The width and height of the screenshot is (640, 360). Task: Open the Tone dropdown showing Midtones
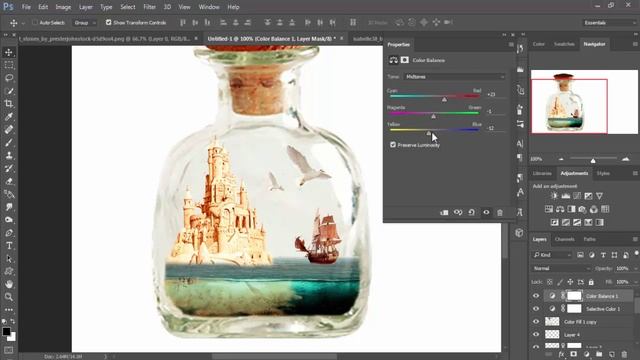point(455,77)
